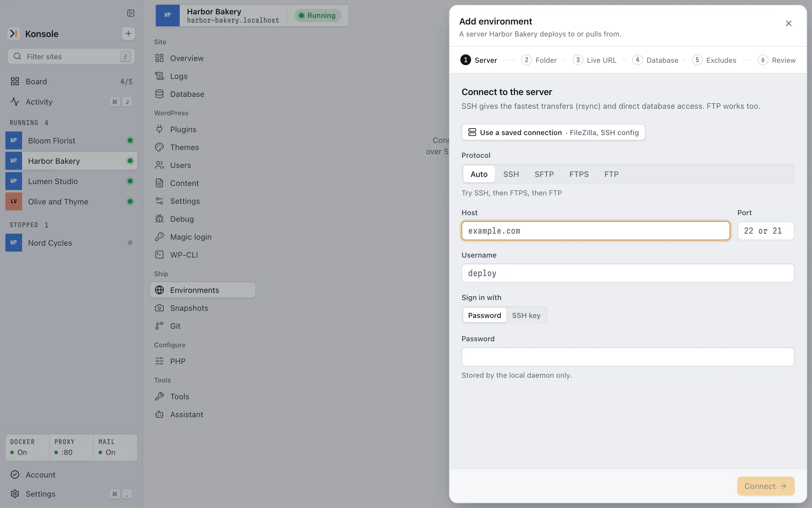Launch WP-CLI
812x508 pixels.
click(x=203, y=255)
